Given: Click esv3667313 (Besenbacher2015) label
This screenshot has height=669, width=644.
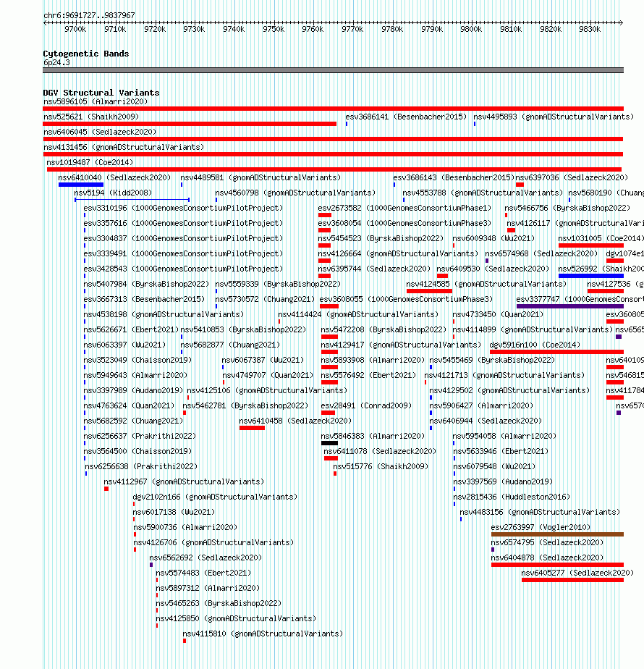Looking at the screenshot, I should 144,299.
